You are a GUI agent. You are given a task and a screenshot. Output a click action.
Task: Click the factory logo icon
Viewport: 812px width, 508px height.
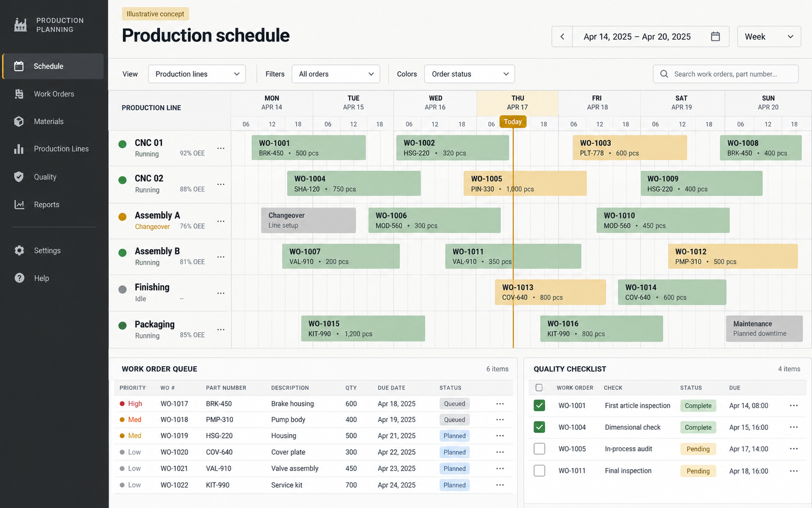point(20,25)
